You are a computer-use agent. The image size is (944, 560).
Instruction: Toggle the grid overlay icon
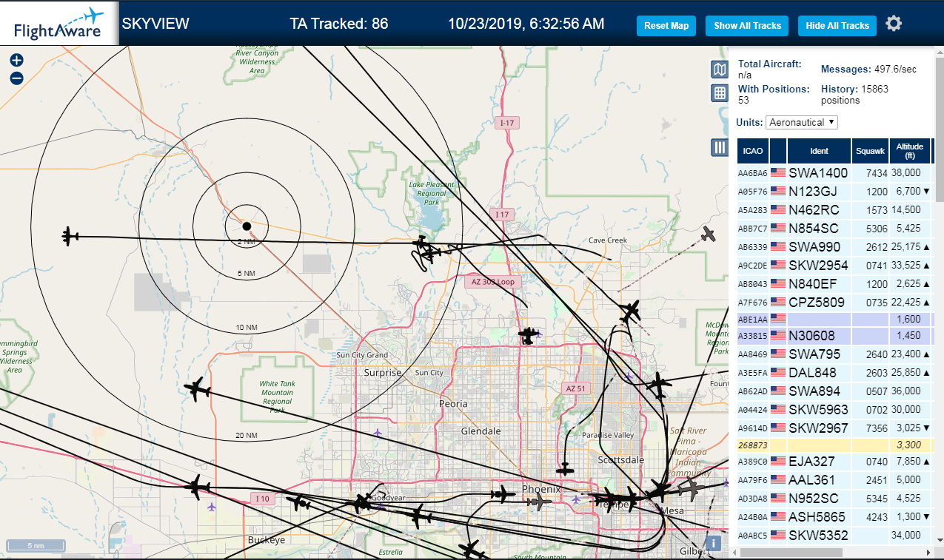[x=719, y=93]
